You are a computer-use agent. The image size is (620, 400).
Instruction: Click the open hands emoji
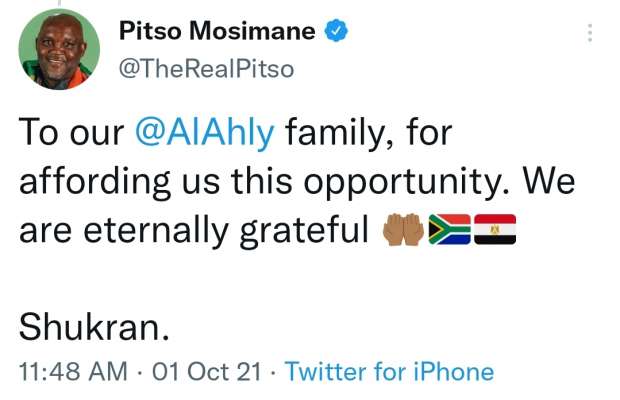(403, 230)
